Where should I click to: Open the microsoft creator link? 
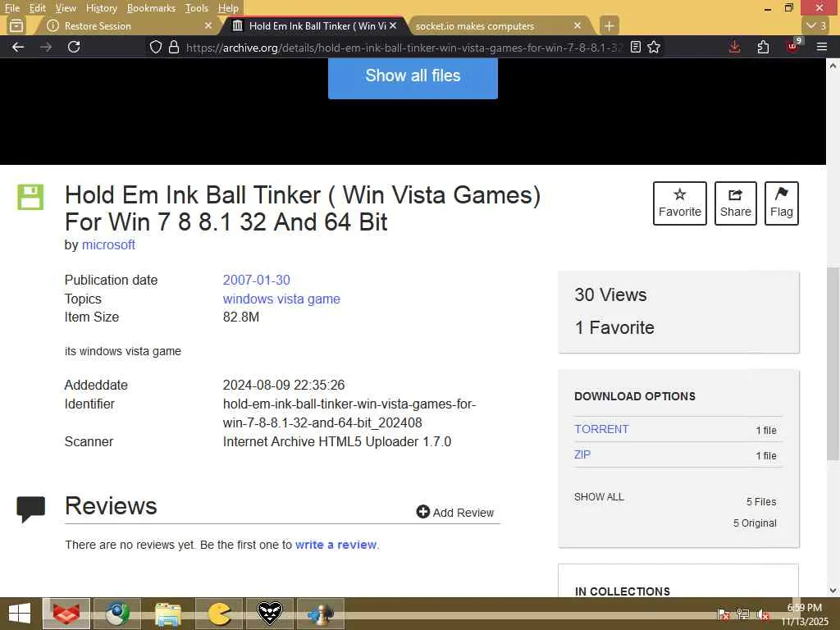click(x=108, y=244)
